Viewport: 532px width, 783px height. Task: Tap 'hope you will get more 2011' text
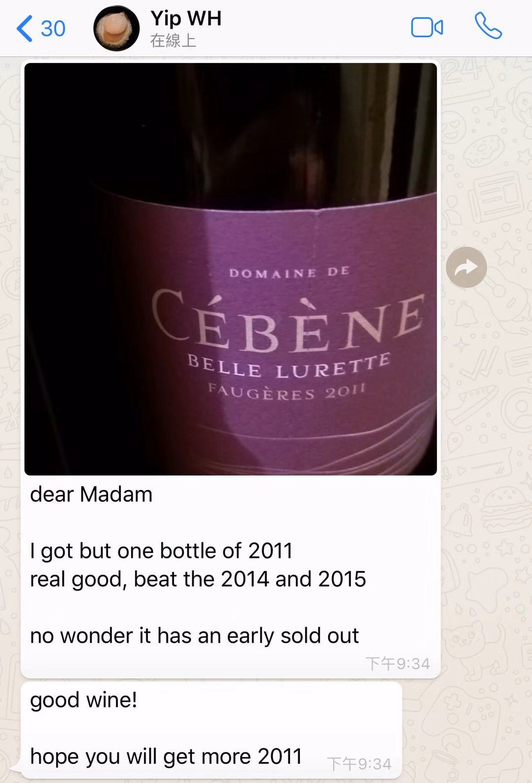tap(166, 756)
